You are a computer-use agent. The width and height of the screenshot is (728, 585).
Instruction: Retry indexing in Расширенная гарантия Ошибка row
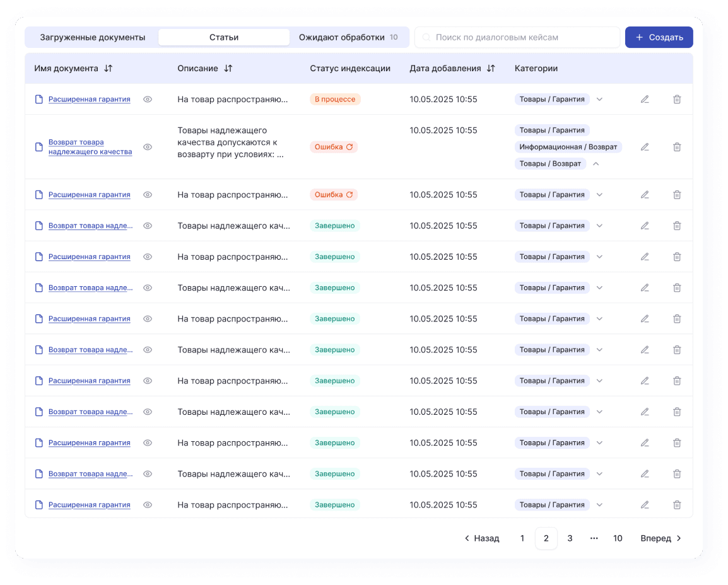[x=349, y=195]
